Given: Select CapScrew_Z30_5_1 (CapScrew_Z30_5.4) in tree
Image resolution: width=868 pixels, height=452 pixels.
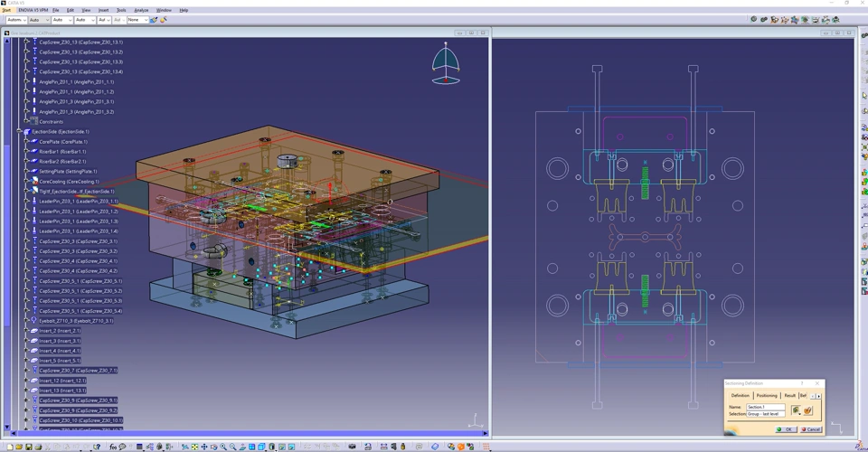Looking at the screenshot, I should tap(80, 311).
